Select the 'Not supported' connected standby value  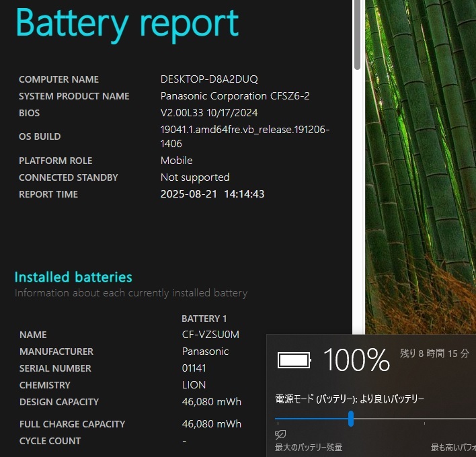pyautogui.click(x=195, y=177)
